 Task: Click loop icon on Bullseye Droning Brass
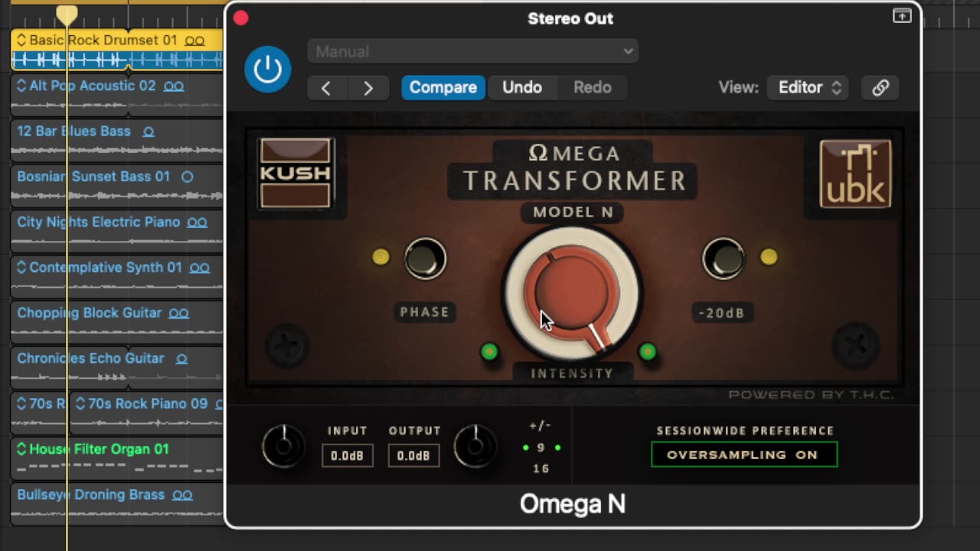click(x=182, y=495)
